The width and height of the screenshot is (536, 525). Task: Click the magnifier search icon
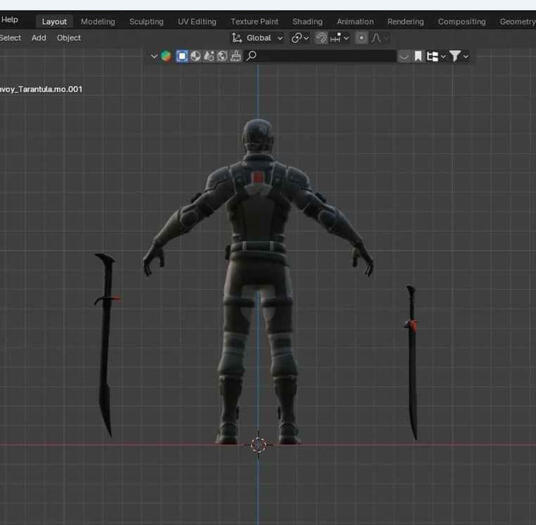251,56
